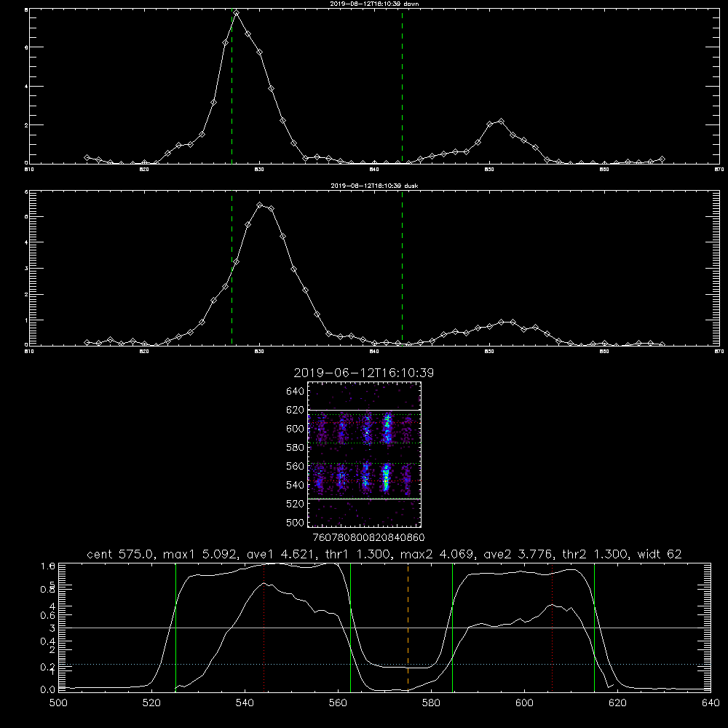Open the spectral image thumbnail
The image size is (728, 728).
(365, 454)
